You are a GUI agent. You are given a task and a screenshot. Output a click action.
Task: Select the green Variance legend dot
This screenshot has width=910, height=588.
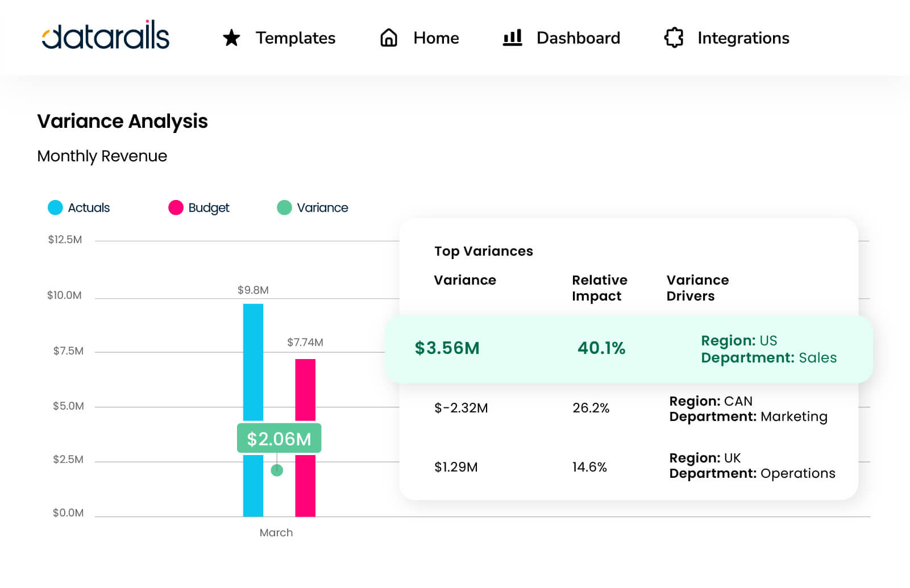284,208
